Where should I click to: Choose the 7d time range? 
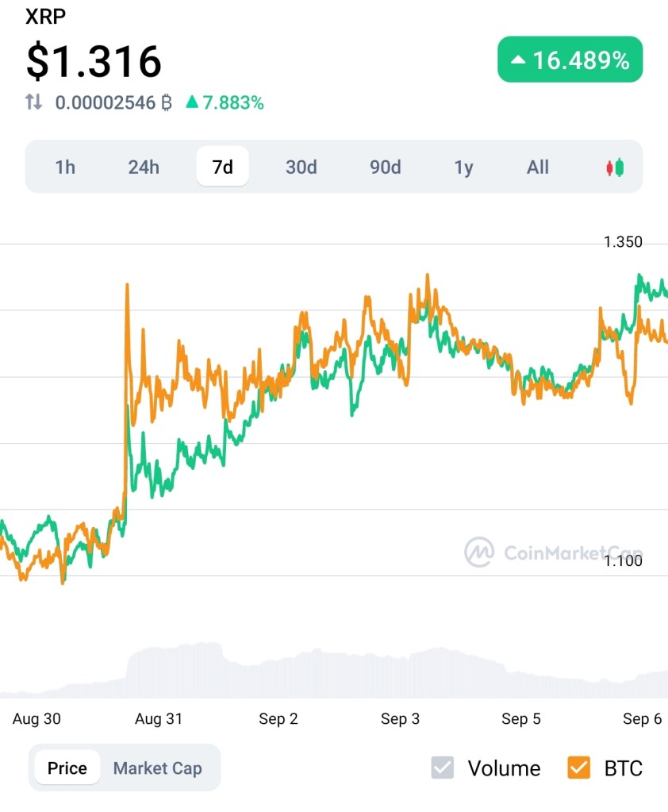coord(222,167)
